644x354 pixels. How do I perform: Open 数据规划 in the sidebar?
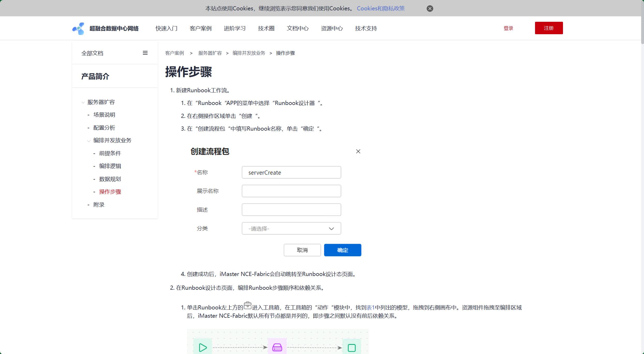click(110, 179)
